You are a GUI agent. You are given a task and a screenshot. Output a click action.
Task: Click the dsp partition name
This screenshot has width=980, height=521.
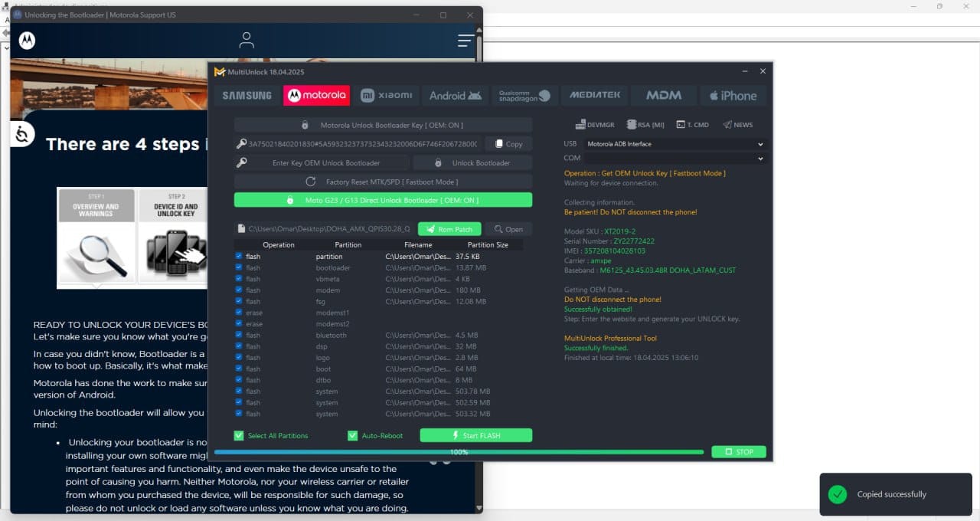click(x=321, y=346)
